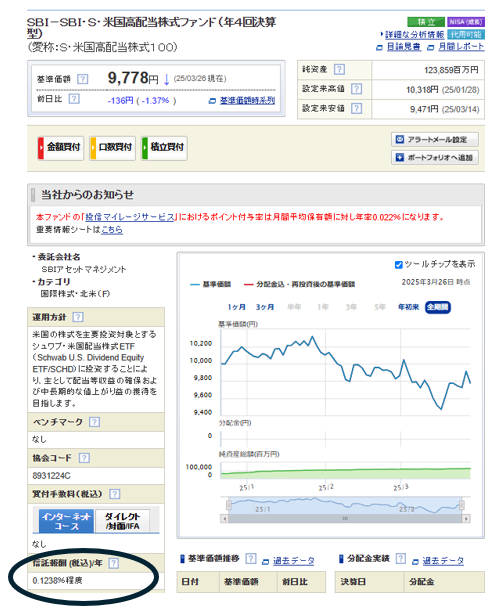Open 投信マイレージサービス link
Viewport: 492px width, 608px height.
click(x=130, y=217)
